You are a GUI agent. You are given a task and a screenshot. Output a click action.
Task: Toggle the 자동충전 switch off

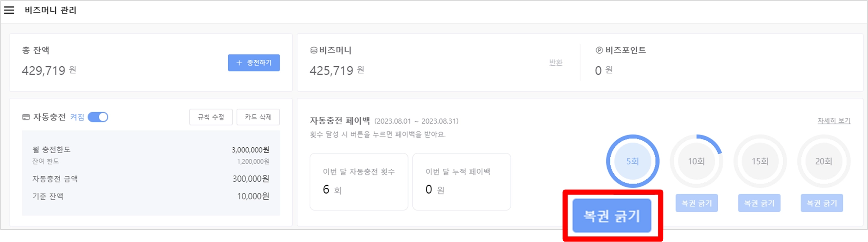pos(98,117)
